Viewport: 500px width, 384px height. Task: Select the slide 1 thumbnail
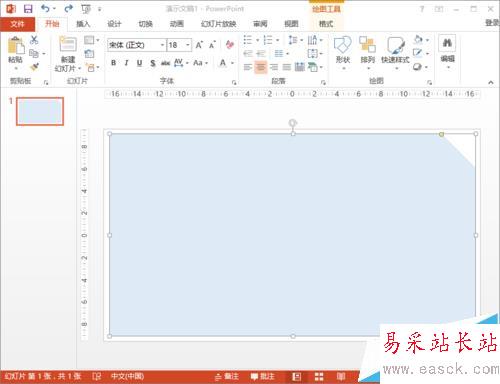click(x=40, y=111)
